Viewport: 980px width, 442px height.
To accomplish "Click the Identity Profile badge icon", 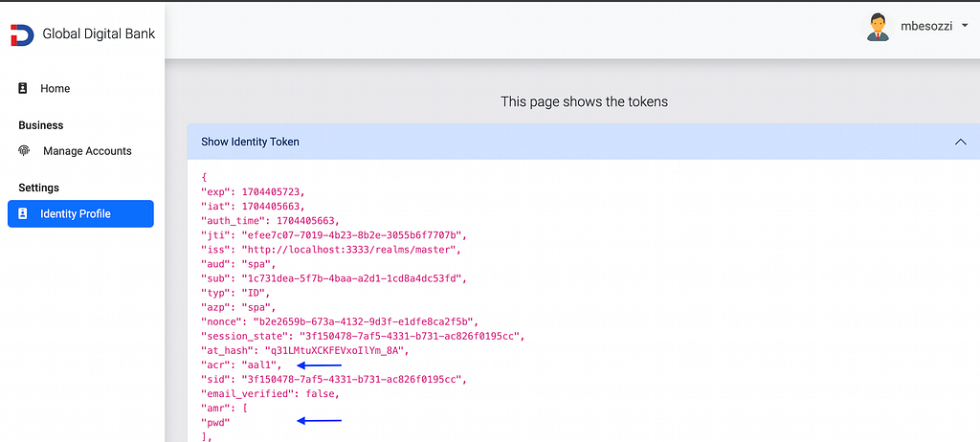I will coord(23,213).
